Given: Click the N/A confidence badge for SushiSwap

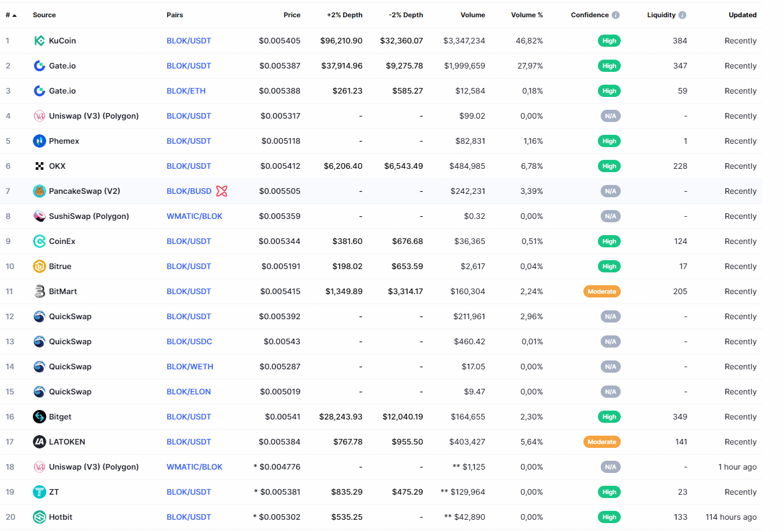Looking at the screenshot, I should [611, 216].
